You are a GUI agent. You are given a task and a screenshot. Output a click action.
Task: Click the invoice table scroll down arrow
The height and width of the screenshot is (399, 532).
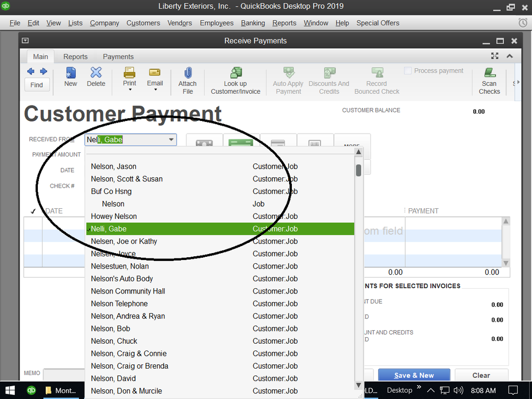(506, 263)
